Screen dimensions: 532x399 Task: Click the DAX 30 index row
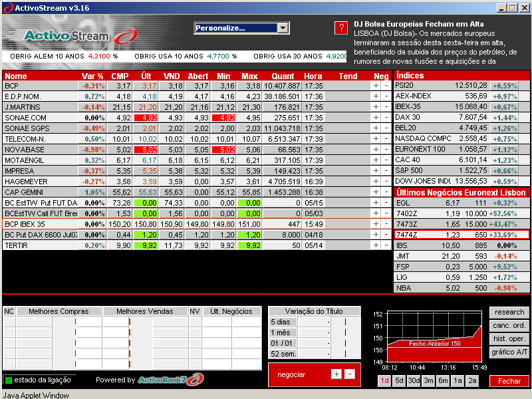pos(462,118)
